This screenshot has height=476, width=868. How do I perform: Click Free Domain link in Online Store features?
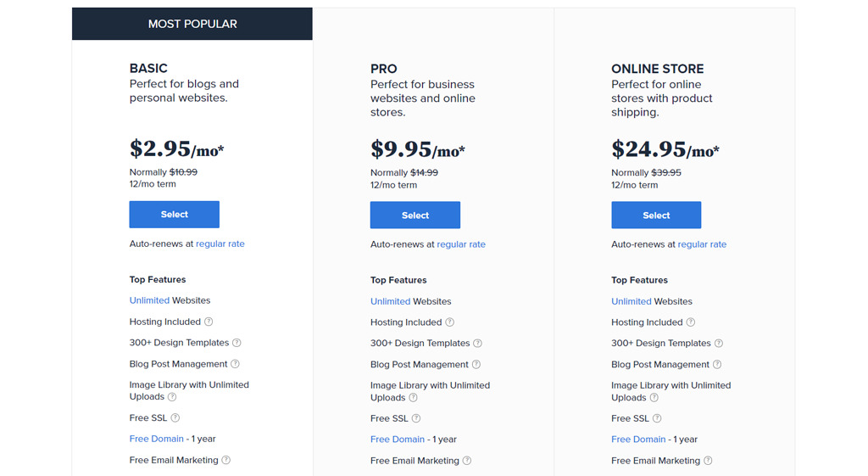(638, 440)
